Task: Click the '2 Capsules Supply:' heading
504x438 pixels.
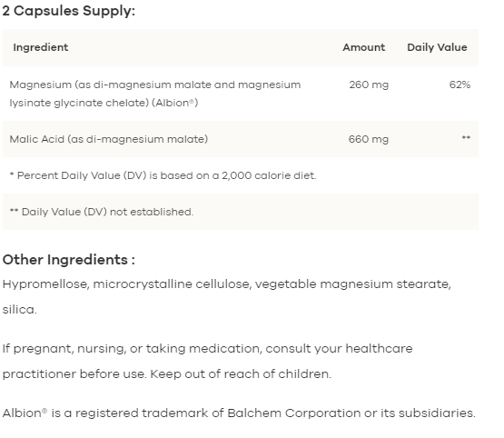Action: click(x=68, y=11)
